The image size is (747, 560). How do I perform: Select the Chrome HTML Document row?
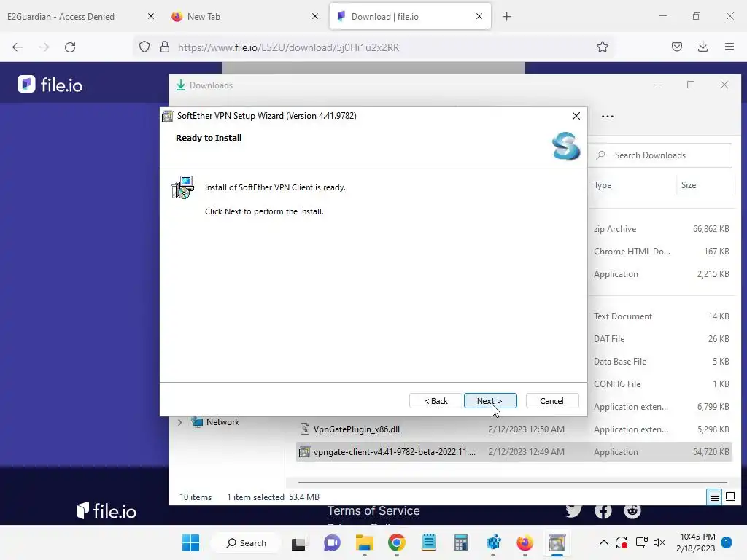click(661, 252)
